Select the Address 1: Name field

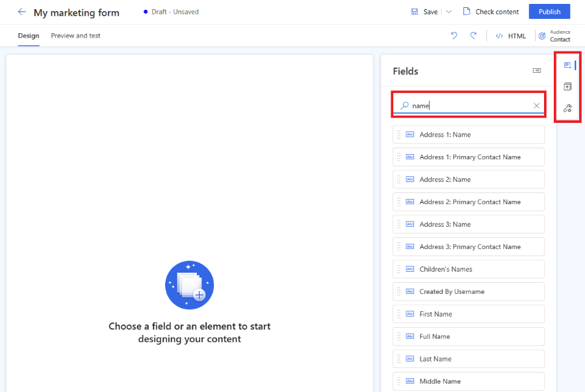pos(468,135)
